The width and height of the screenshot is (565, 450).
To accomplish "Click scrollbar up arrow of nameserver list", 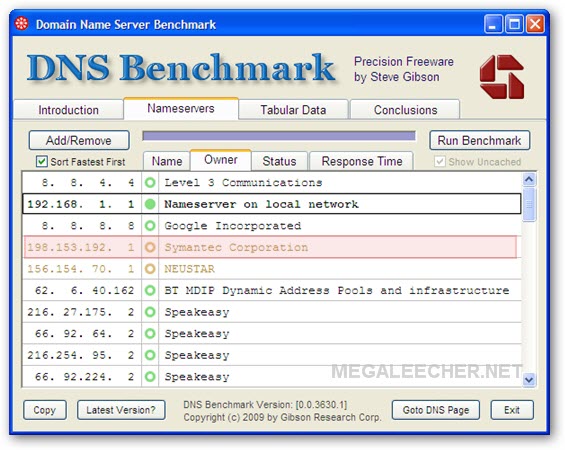I will click(x=529, y=179).
